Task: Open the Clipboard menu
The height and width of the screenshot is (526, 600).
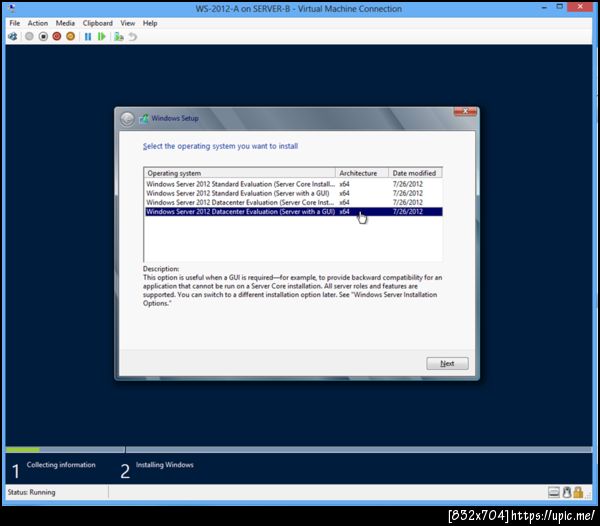Action: point(98,23)
